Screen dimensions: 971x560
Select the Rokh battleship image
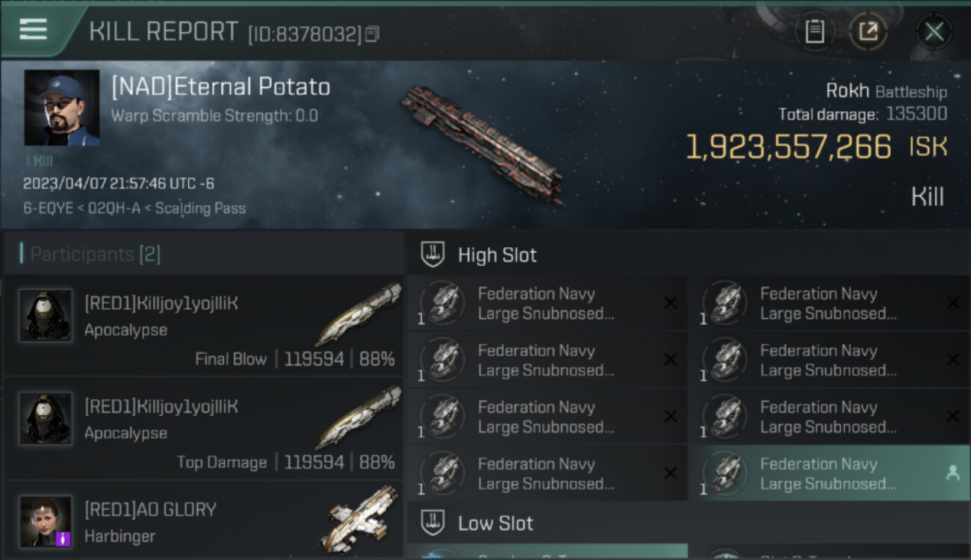point(482,143)
